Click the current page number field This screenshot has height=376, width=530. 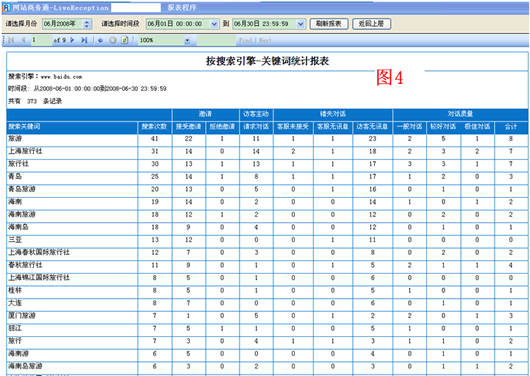[41, 40]
